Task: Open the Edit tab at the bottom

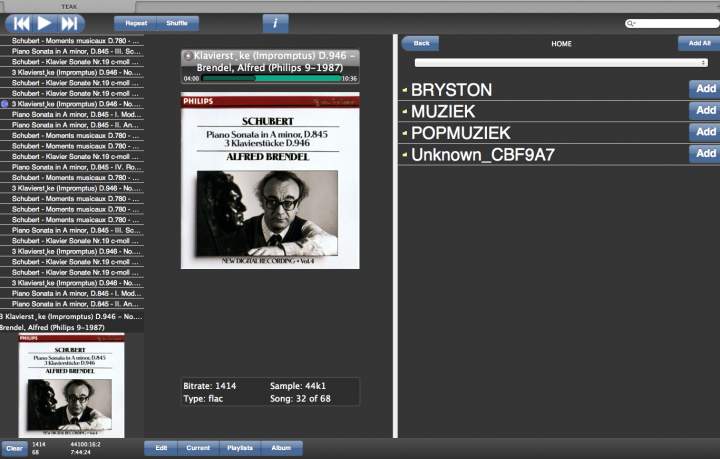Action: coord(161,448)
